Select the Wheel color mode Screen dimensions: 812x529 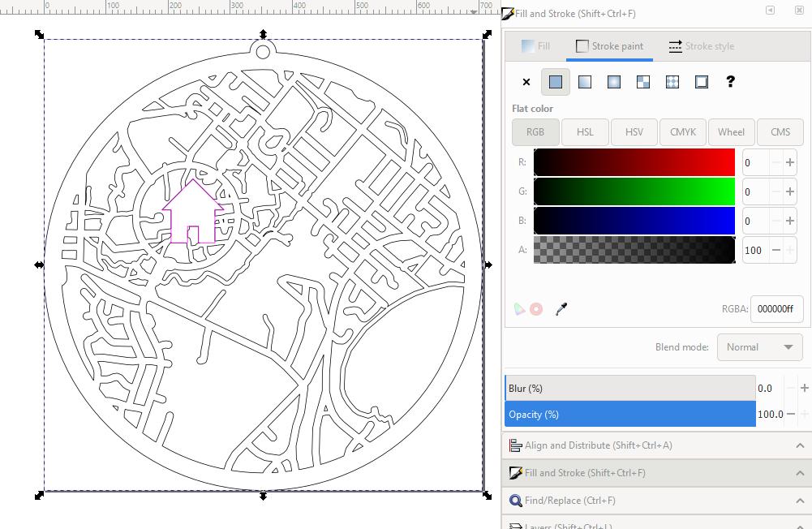click(x=731, y=132)
